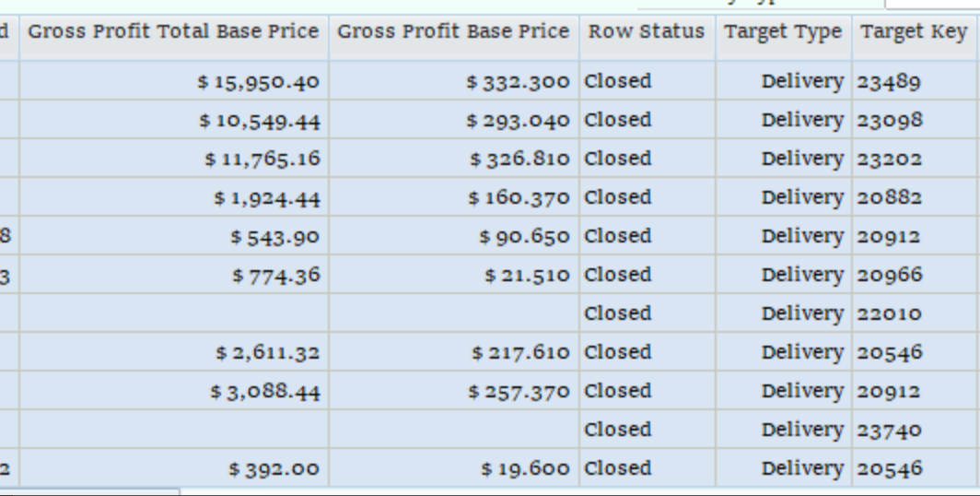980x496 pixels.
Task: Click the $ 90.650 base price cell
Action: pos(454,236)
